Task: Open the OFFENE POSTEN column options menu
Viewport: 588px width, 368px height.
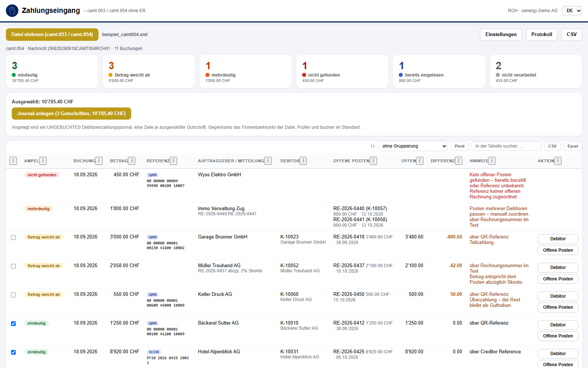Action: point(373,161)
